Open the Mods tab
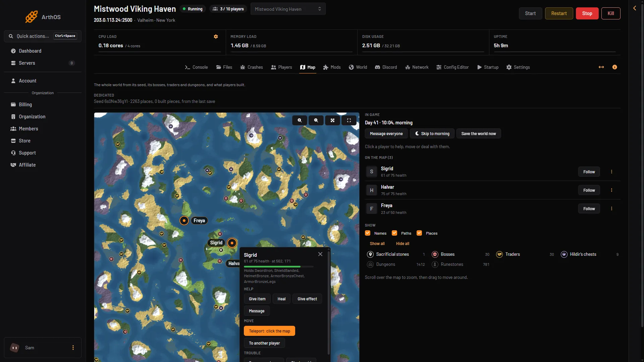644x362 pixels. [332, 67]
